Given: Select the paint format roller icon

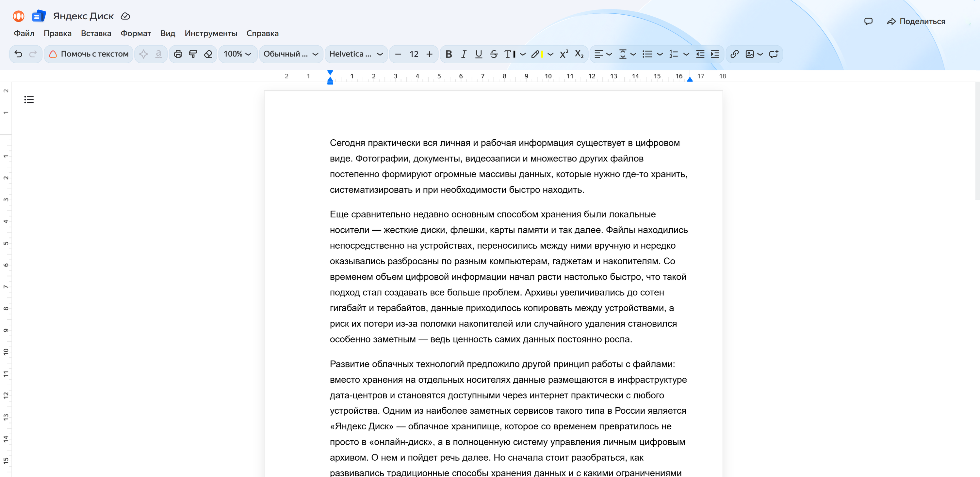Looking at the screenshot, I should pos(193,54).
